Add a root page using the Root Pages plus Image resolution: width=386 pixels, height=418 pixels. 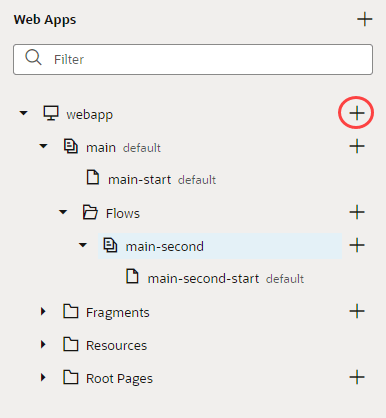pyautogui.click(x=357, y=377)
